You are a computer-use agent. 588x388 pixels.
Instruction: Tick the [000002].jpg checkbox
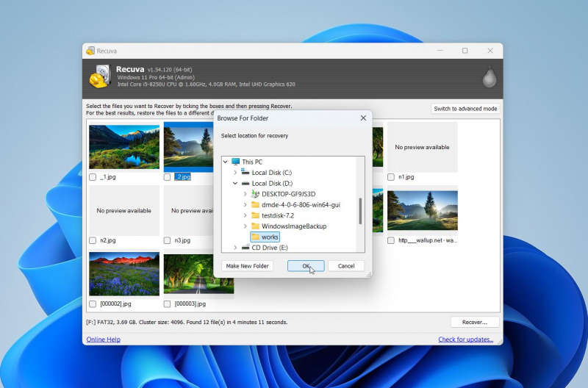pos(93,304)
